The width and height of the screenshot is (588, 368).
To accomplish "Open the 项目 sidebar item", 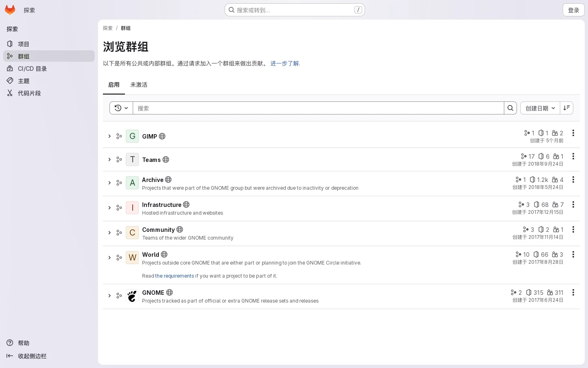I will [49, 44].
